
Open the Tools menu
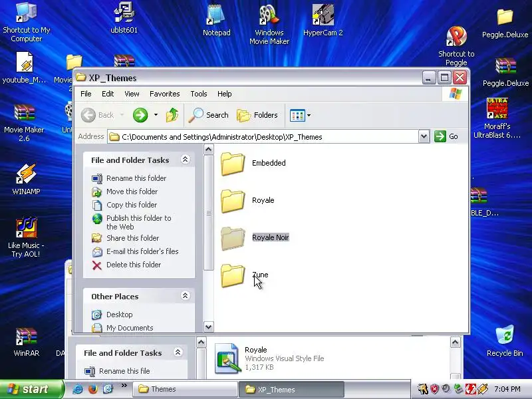coord(198,94)
